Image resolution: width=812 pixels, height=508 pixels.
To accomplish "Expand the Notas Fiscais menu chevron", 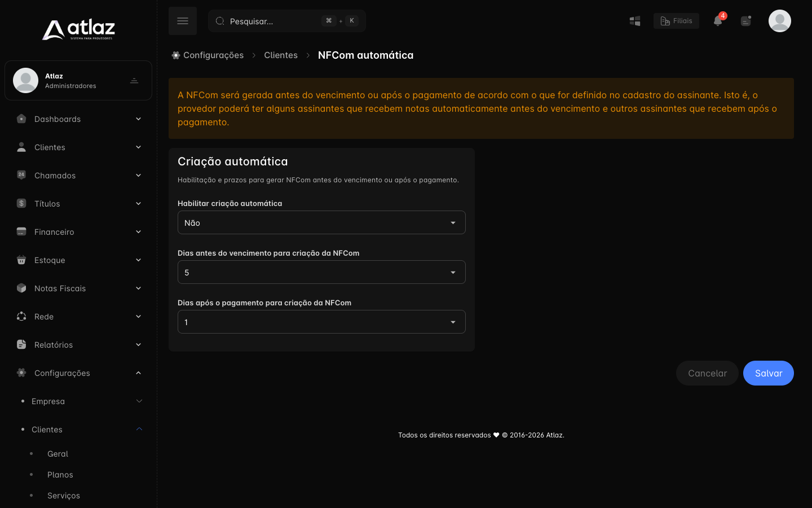I will 139,288.
